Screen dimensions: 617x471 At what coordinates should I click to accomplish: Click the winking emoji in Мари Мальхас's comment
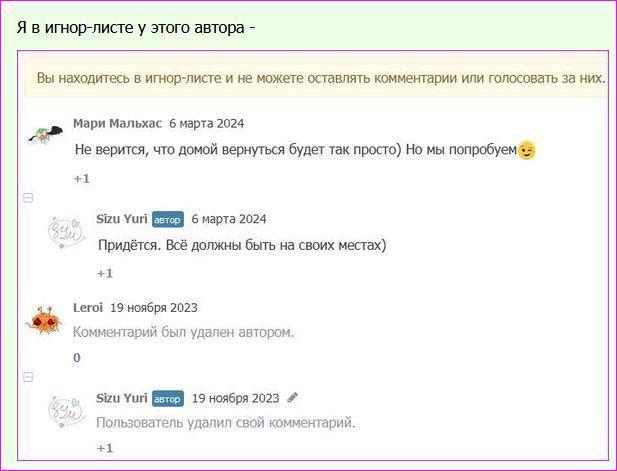click(527, 150)
